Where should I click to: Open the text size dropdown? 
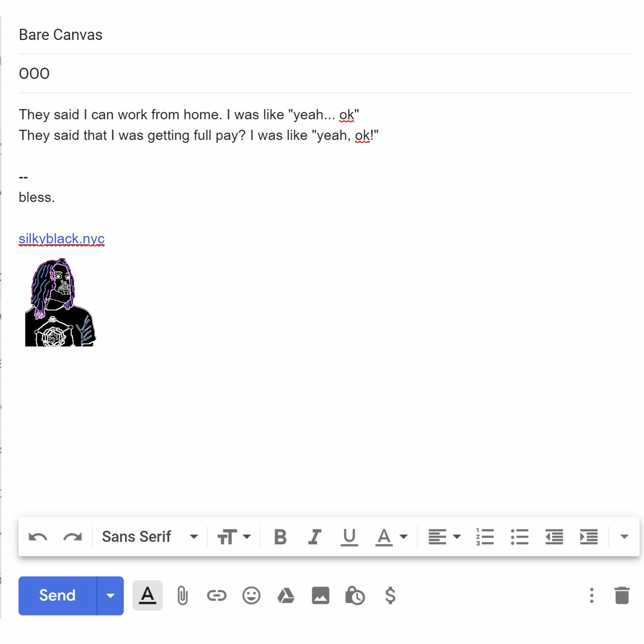click(234, 537)
